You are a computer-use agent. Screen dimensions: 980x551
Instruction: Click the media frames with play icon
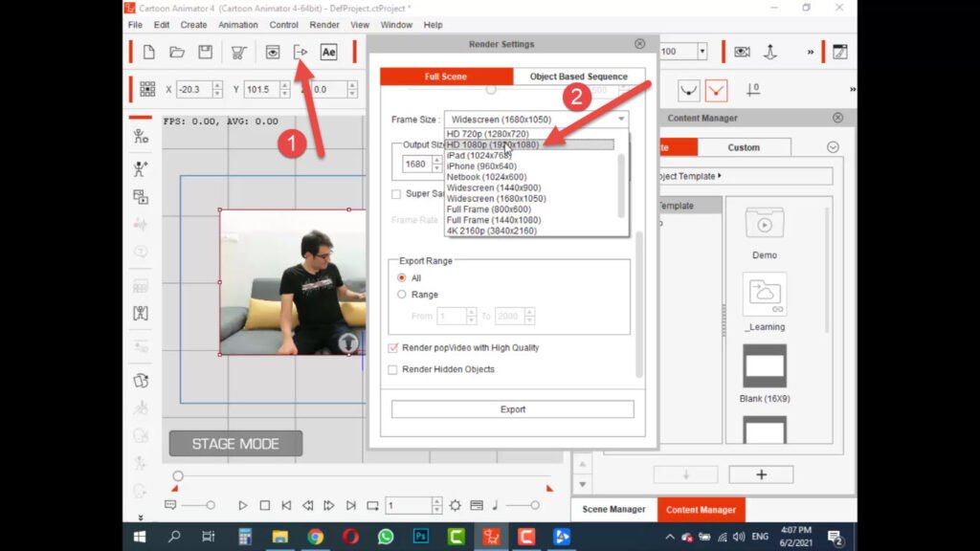click(141, 197)
